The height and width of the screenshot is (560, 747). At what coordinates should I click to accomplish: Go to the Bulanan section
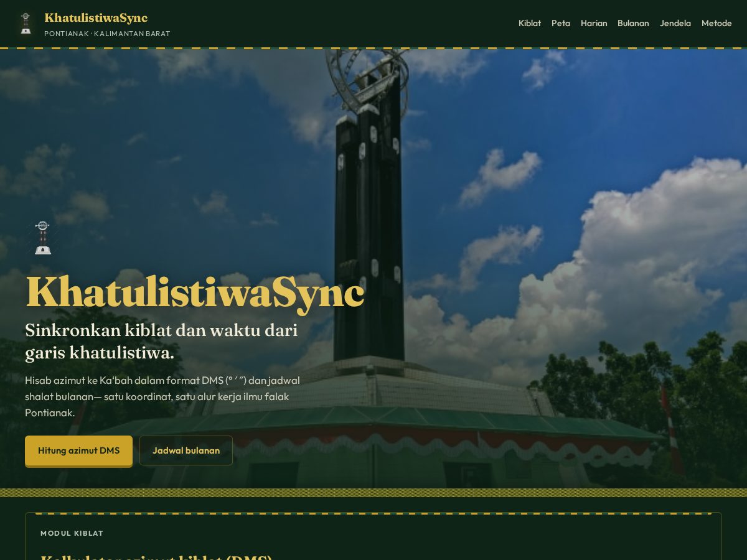633,23
